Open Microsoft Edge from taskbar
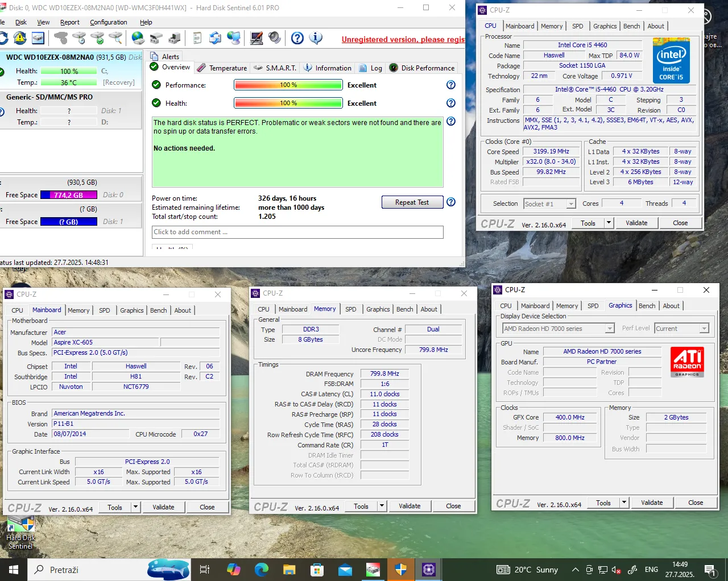The width and height of the screenshot is (728, 581). click(x=262, y=569)
